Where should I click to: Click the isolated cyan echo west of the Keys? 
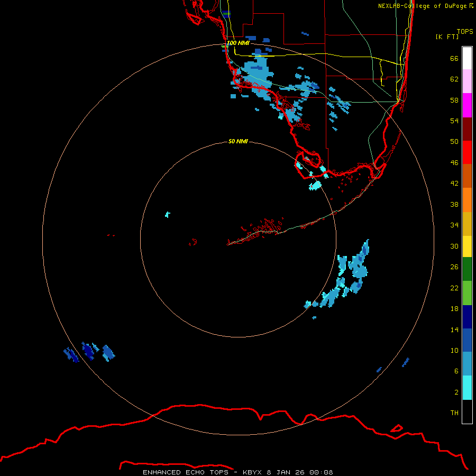pyautogui.click(x=167, y=215)
